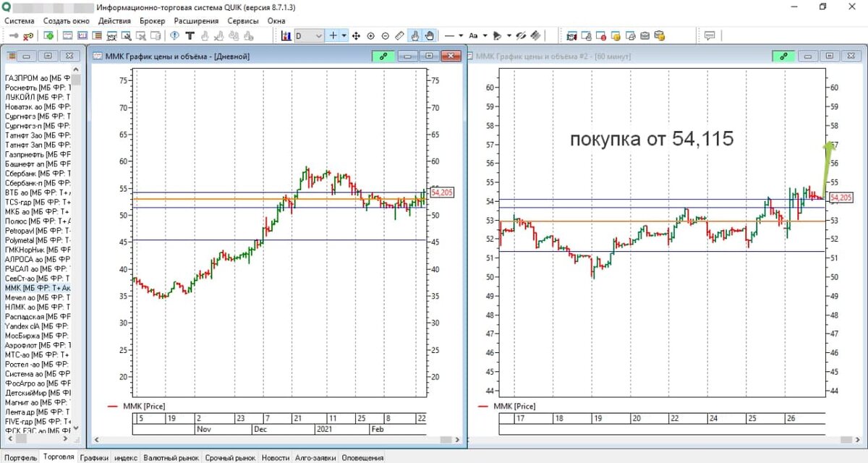The height and width of the screenshot is (463, 868).
Task: Click the blue exclamation info icon
Action: click(174, 35)
